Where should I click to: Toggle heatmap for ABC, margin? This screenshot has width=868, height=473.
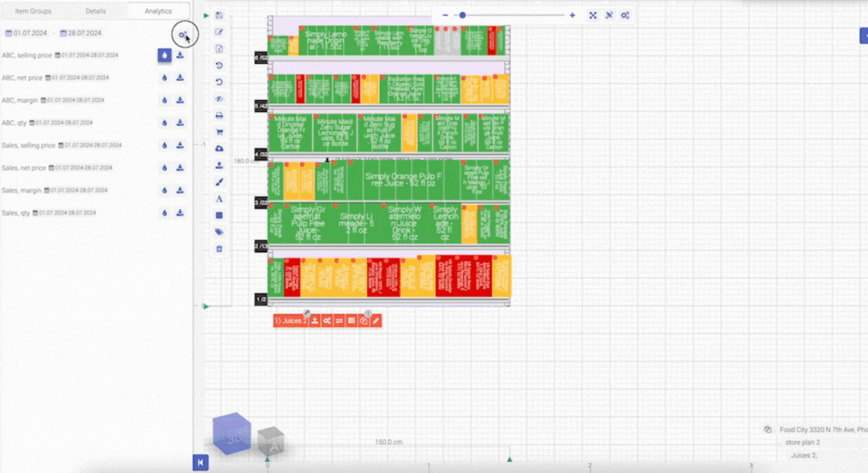164,100
